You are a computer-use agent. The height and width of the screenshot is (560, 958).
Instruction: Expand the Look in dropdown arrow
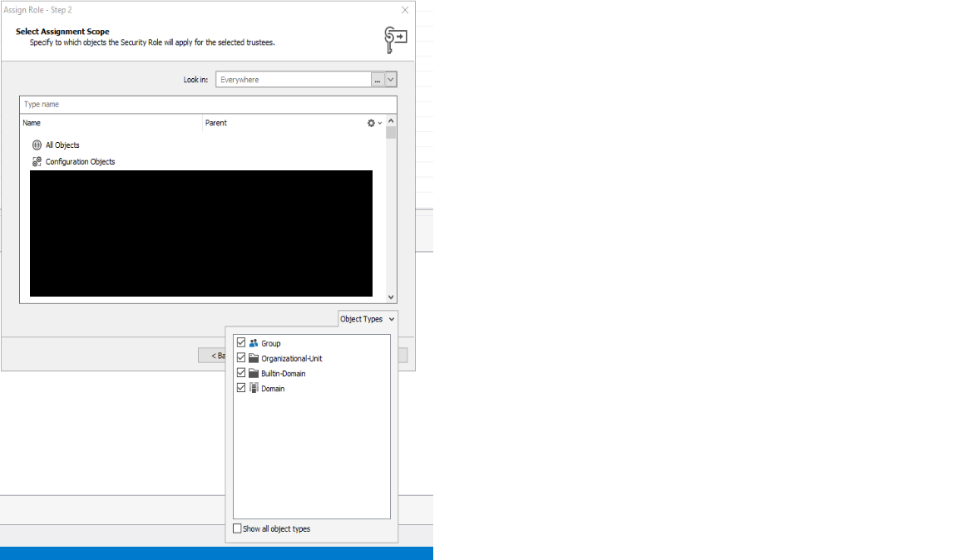pyautogui.click(x=391, y=80)
